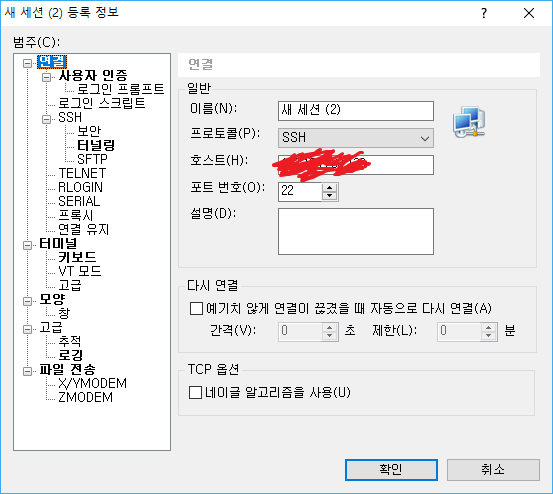Screen dimensions: 553x494
Task: Collapse the 고급 category tree node
Action: point(27,329)
